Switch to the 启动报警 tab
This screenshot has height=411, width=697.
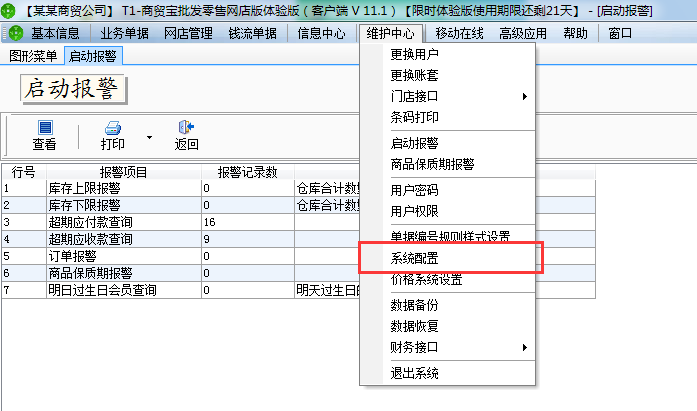[93, 56]
